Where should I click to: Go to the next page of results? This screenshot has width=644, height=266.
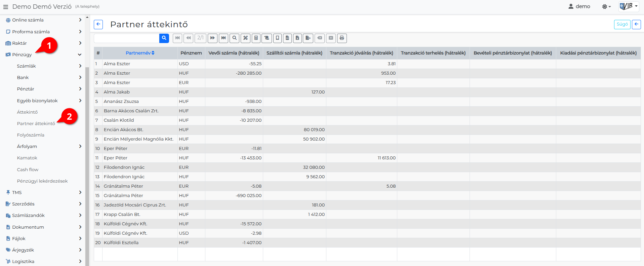[x=212, y=38]
